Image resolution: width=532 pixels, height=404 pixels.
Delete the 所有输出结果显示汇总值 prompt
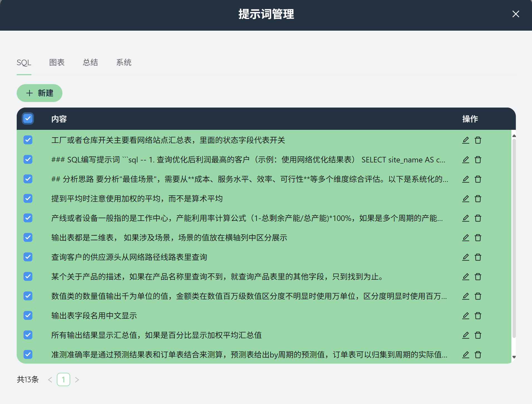click(x=478, y=335)
